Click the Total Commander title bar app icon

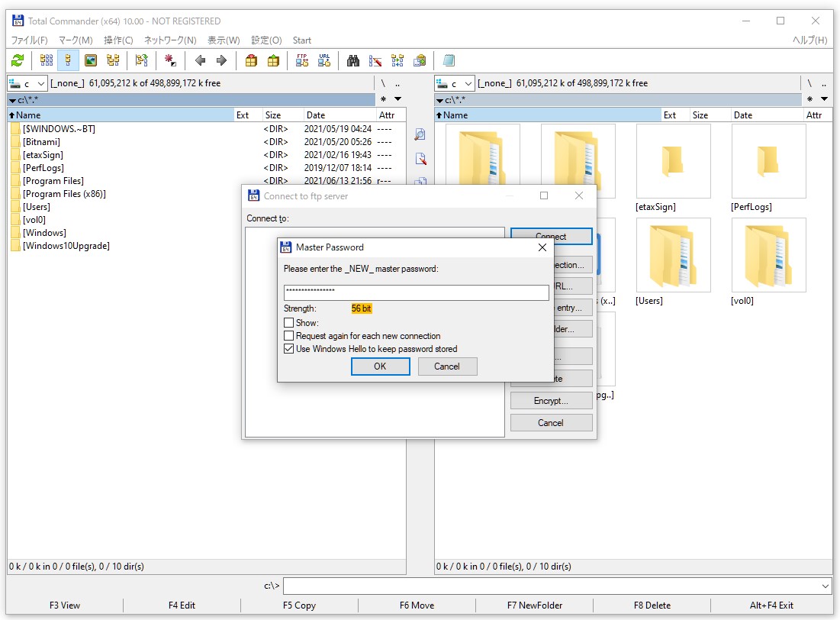click(x=18, y=21)
